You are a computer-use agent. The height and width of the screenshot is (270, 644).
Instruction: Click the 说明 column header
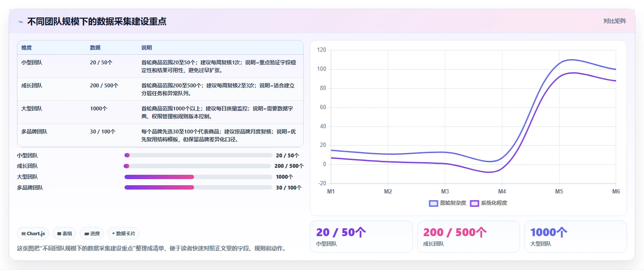click(x=147, y=48)
